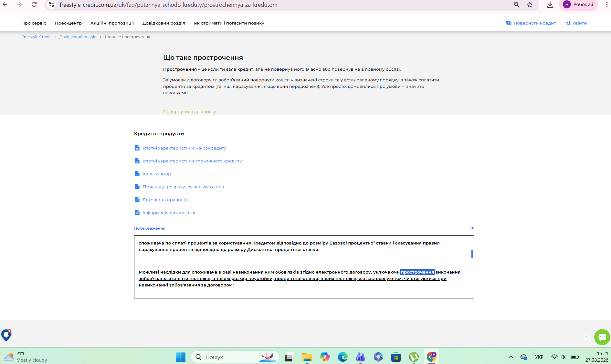Click the chat widget collapse arrow
611x364 pixels.
coord(587,337)
